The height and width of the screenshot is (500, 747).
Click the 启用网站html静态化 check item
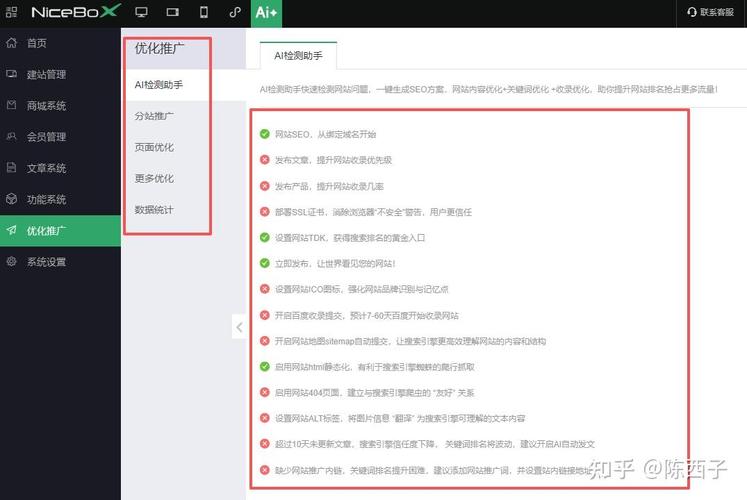click(374, 367)
